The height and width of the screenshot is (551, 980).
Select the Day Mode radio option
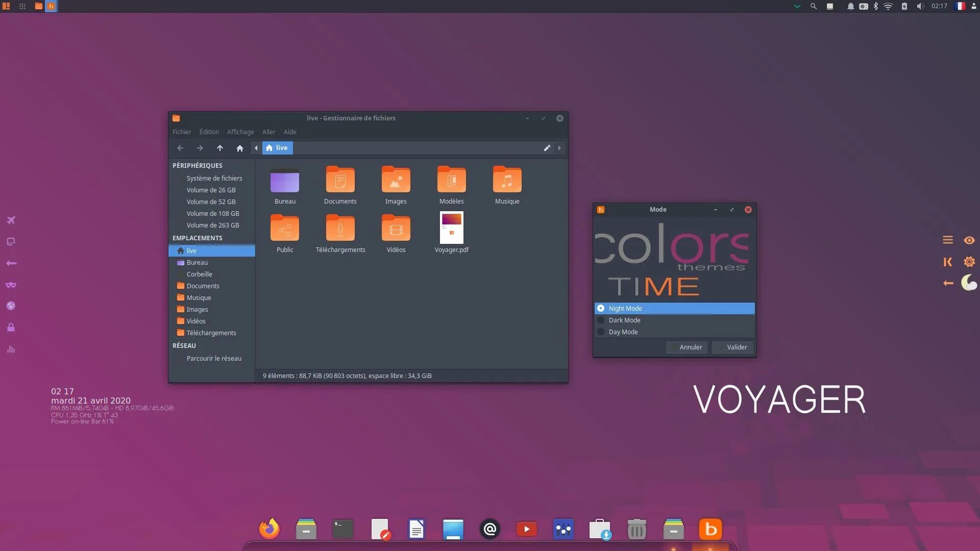[601, 332]
